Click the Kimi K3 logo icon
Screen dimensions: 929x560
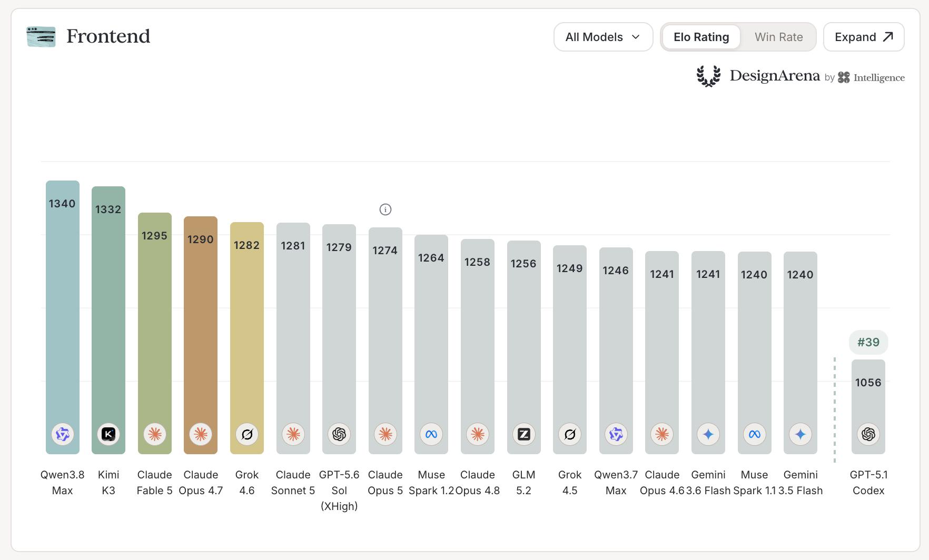click(108, 434)
